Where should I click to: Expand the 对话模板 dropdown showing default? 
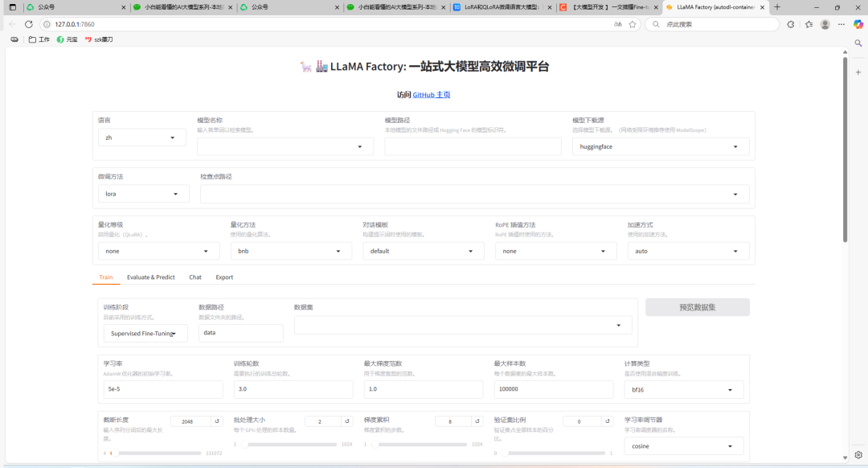click(423, 251)
